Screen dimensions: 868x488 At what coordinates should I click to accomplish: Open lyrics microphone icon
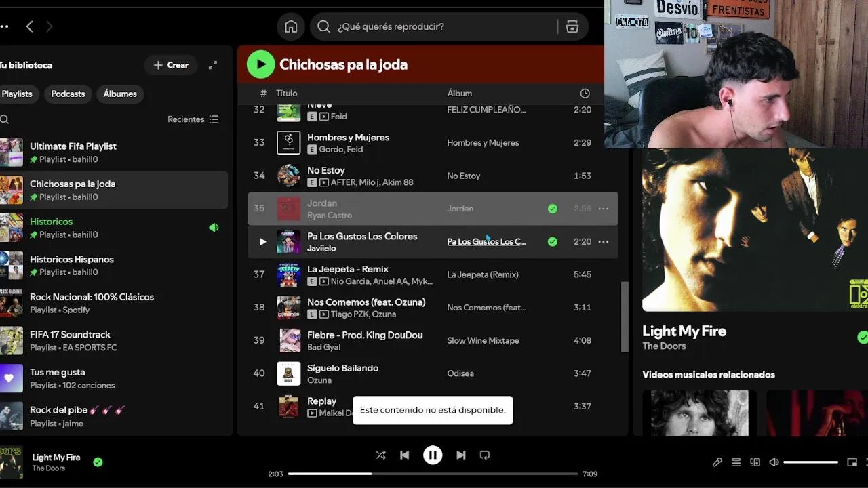717,462
